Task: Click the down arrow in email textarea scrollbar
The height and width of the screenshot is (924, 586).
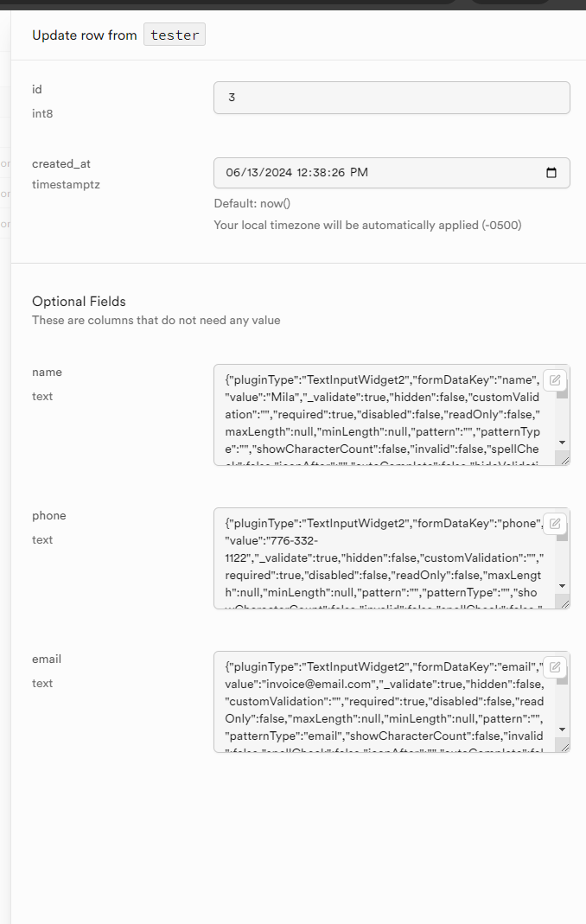Action: [x=563, y=730]
